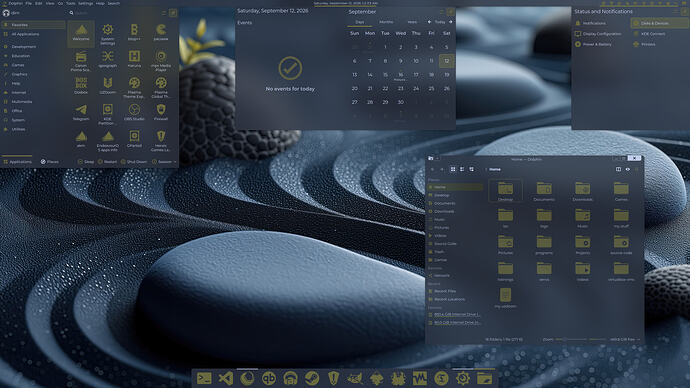Image resolution: width=690 pixels, height=388 pixels.
Task: Switch launcher to the Places tab
Action: pos(50,162)
